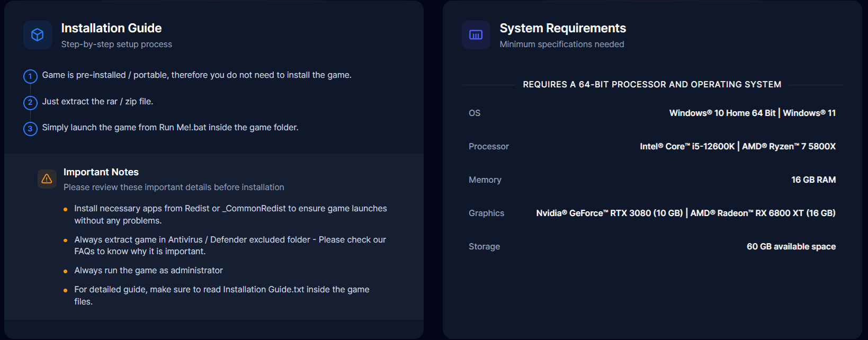Viewport: 868px width, 340px height.
Task: Click the Storage row label
Action: [485, 247]
